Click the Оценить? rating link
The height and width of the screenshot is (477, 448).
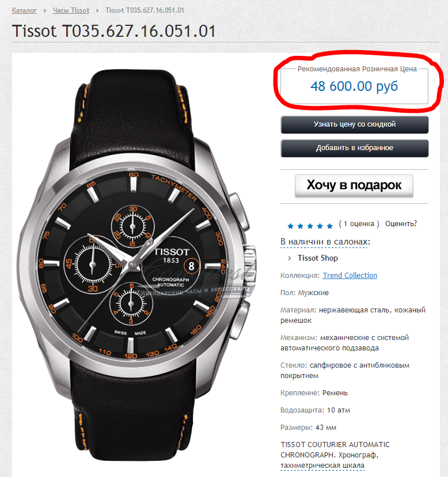pyautogui.click(x=401, y=224)
